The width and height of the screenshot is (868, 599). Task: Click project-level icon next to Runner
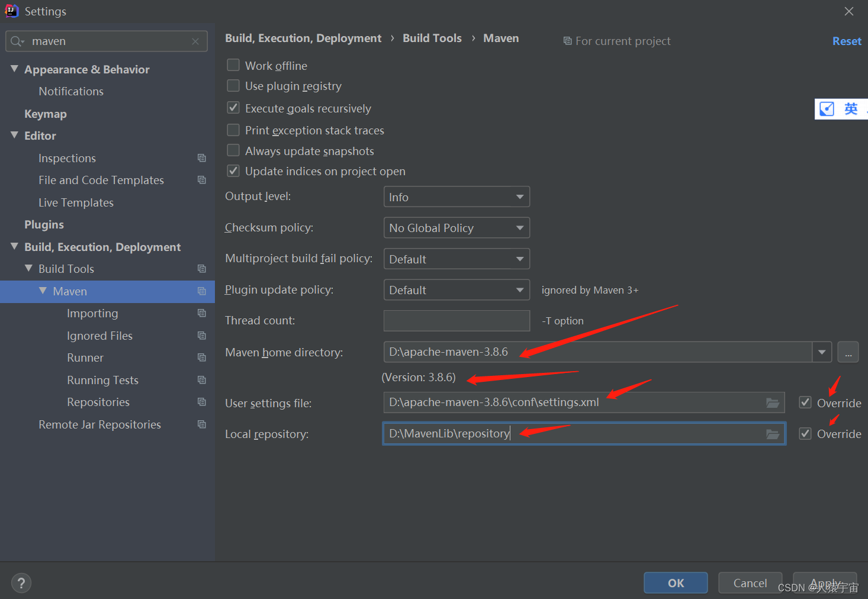pyautogui.click(x=202, y=358)
